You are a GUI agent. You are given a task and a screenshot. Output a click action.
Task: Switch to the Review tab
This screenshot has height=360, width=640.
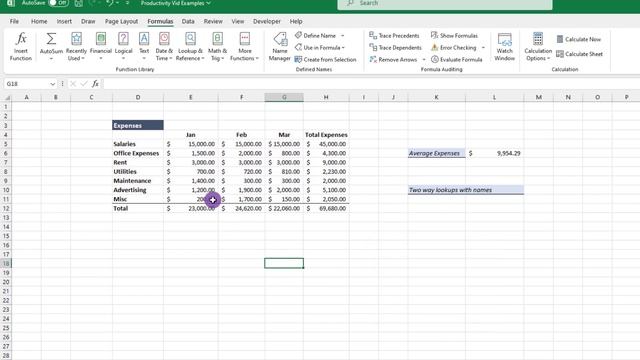coord(213,21)
